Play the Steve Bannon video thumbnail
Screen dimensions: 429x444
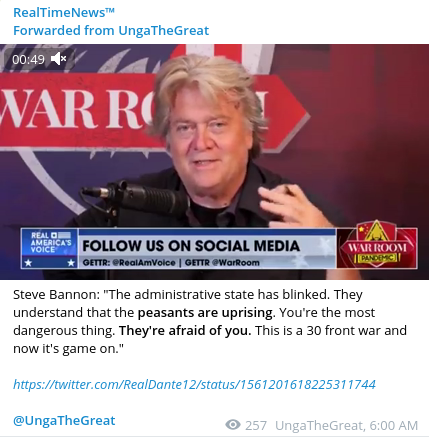point(214,162)
